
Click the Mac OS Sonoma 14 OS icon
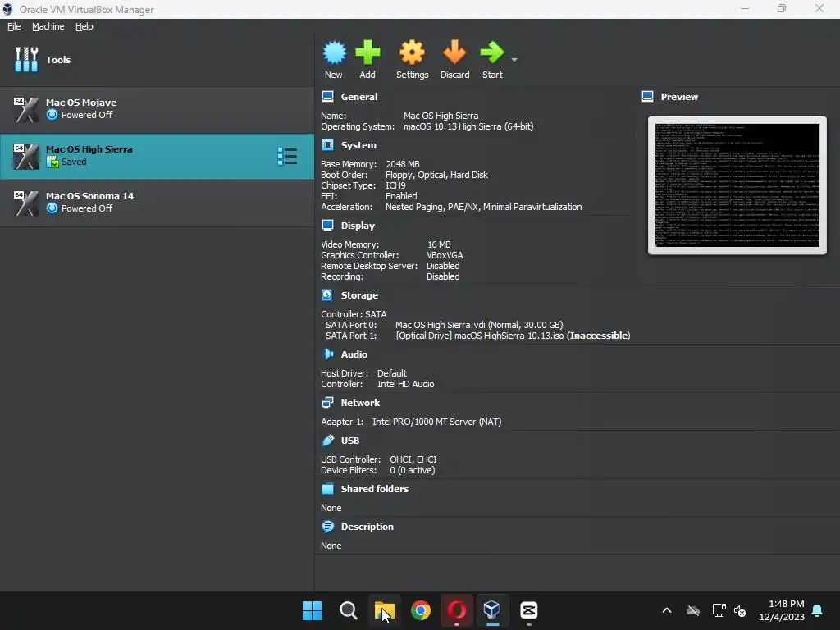click(25, 203)
